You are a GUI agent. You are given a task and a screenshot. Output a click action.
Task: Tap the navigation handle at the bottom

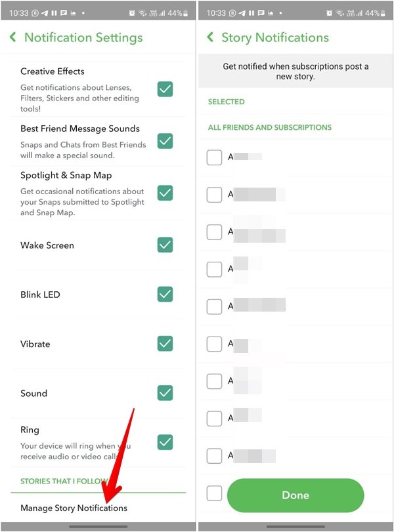pos(98,525)
